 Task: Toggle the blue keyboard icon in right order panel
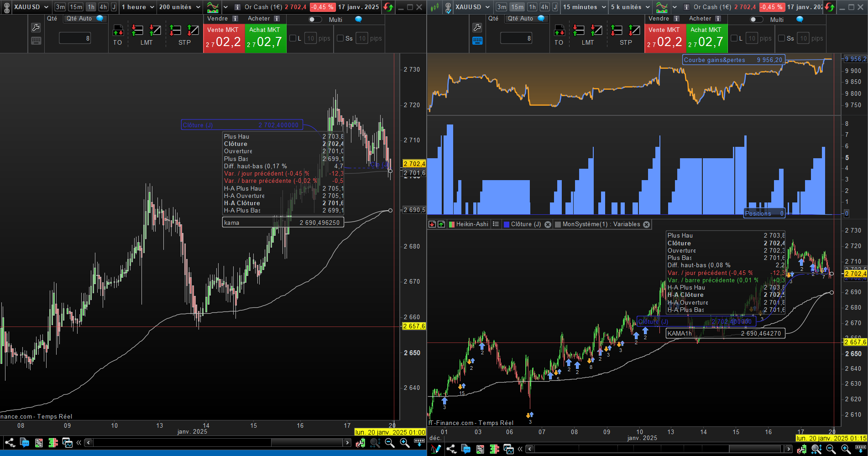click(x=477, y=41)
